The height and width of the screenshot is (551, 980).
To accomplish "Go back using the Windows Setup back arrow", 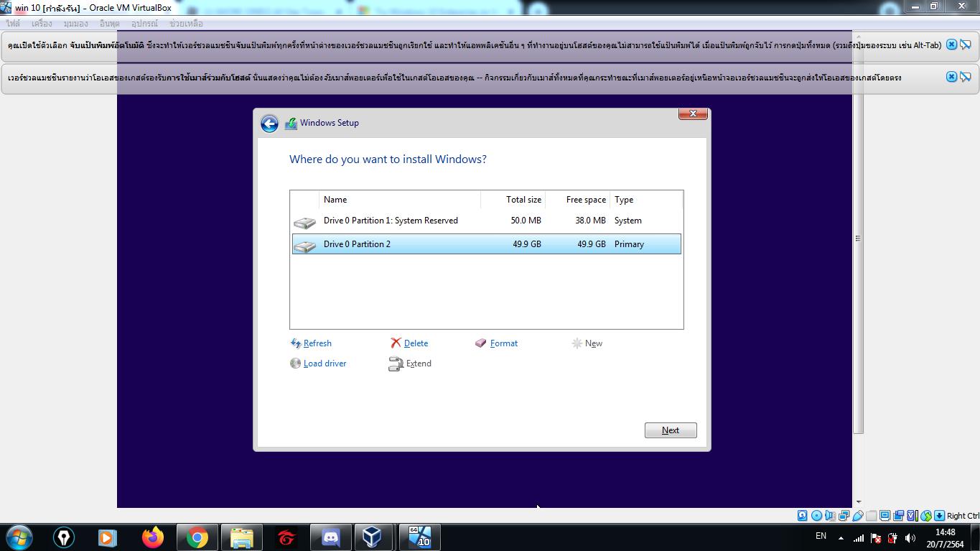I will pyautogui.click(x=269, y=124).
